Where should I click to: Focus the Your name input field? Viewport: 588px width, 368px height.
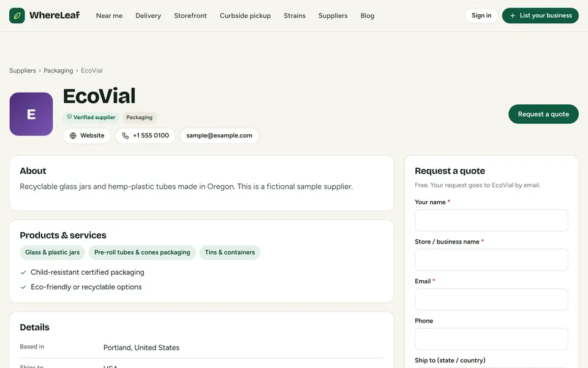tap(491, 220)
